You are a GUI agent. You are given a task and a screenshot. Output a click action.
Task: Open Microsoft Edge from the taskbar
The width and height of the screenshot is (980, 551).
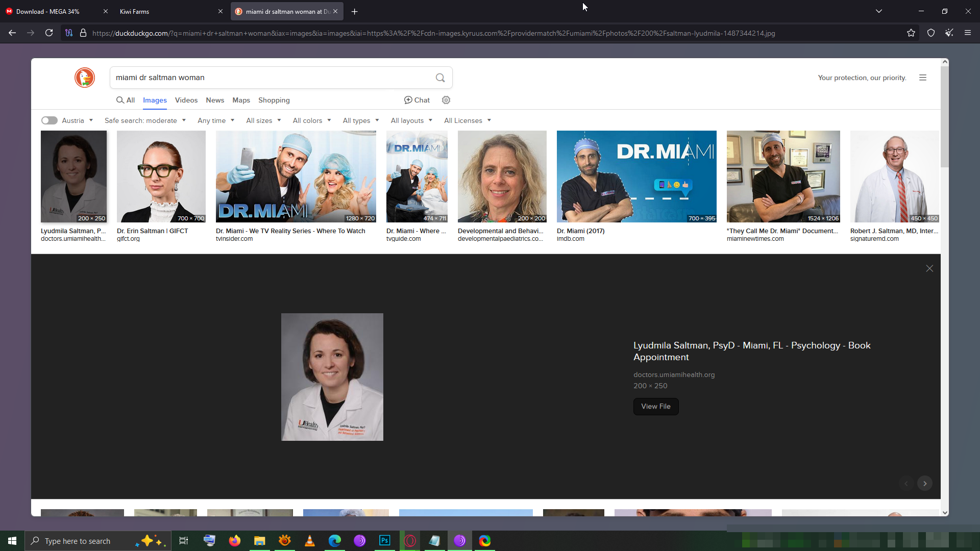point(335,541)
